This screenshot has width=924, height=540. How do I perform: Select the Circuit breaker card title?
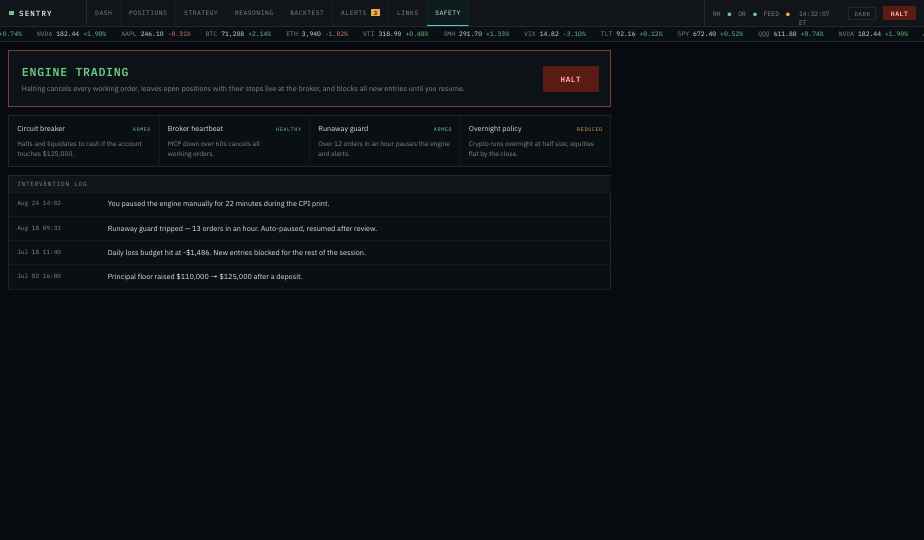(41, 129)
